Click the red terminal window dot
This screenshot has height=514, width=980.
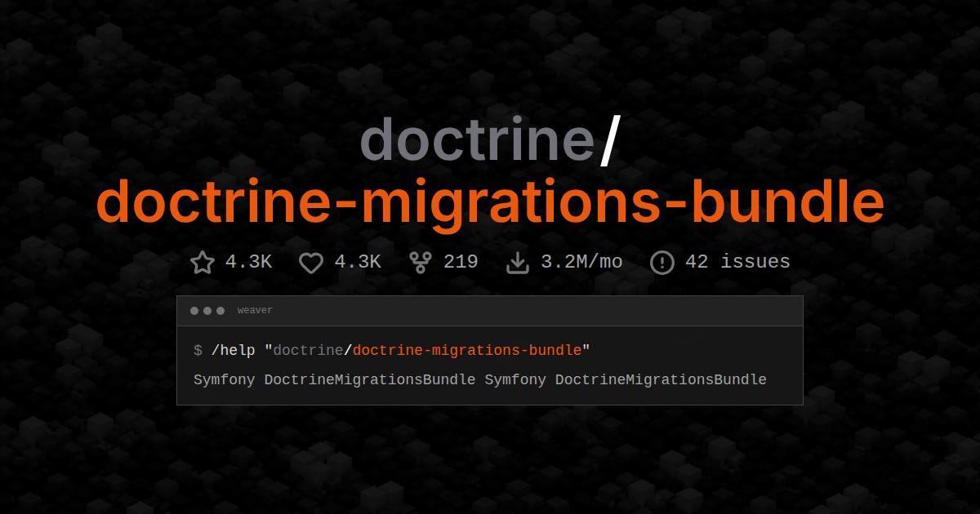click(x=194, y=310)
